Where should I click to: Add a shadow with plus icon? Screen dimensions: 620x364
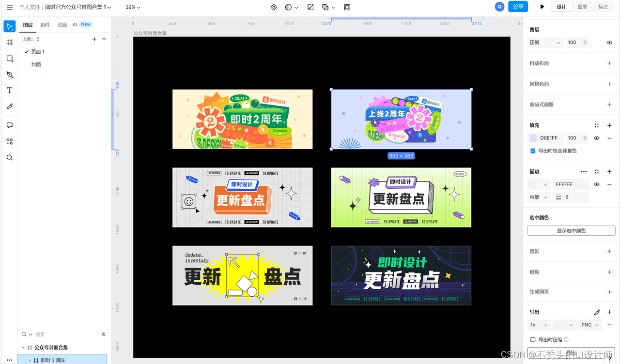tap(609, 251)
